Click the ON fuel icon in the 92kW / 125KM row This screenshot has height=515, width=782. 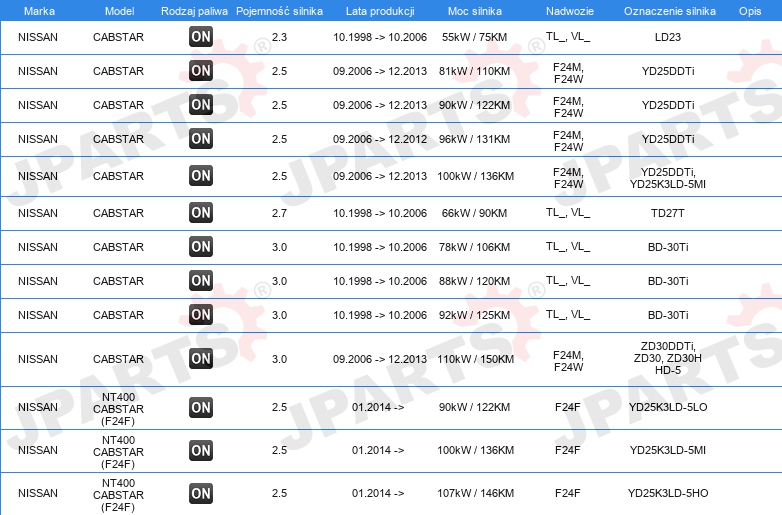pos(201,314)
